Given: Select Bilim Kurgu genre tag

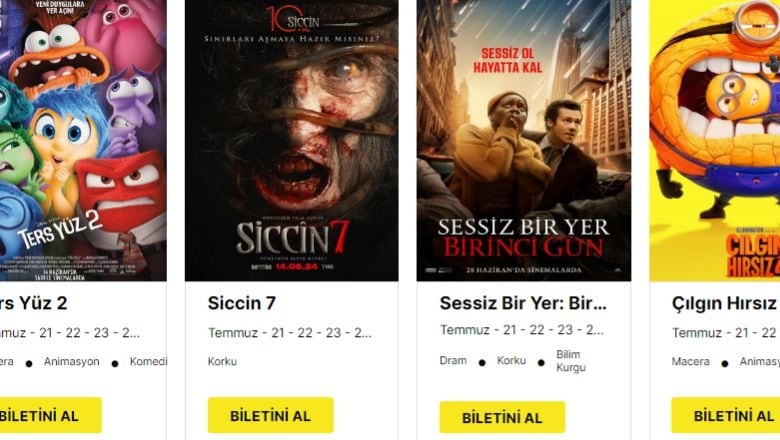Looking at the screenshot, I should (x=571, y=361).
